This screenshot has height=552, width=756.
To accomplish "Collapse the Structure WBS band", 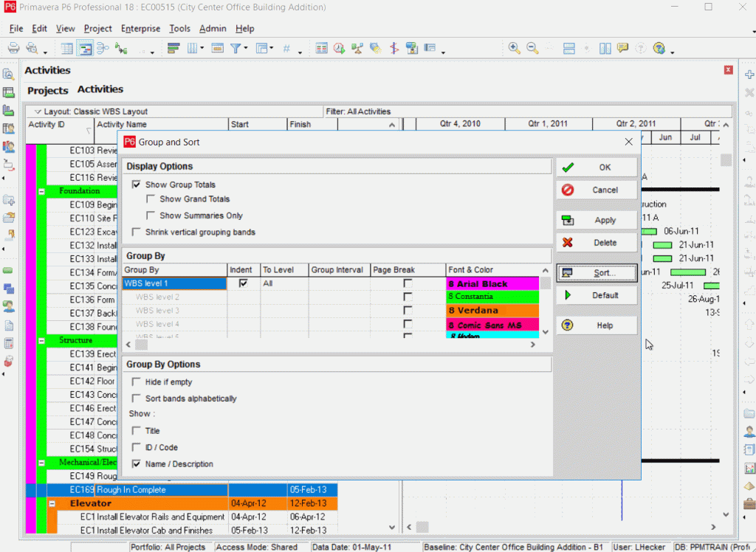I will (41, 341).
